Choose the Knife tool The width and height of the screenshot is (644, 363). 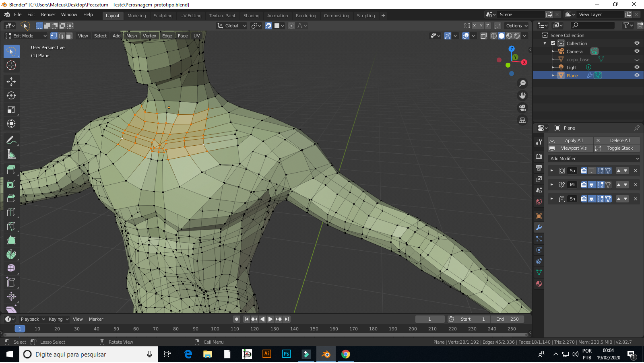[11, 226]
